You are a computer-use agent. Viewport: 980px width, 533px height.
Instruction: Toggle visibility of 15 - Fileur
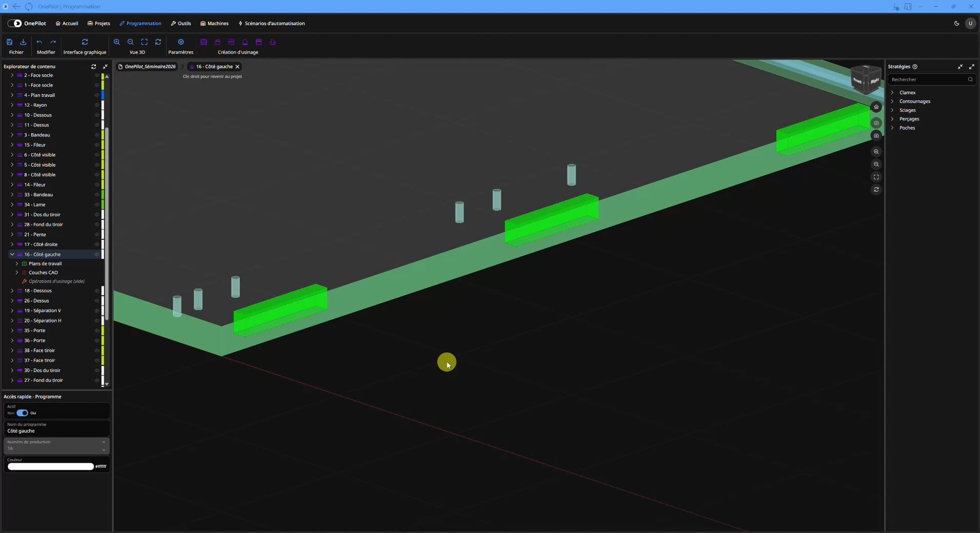click(x=97, y=145)
